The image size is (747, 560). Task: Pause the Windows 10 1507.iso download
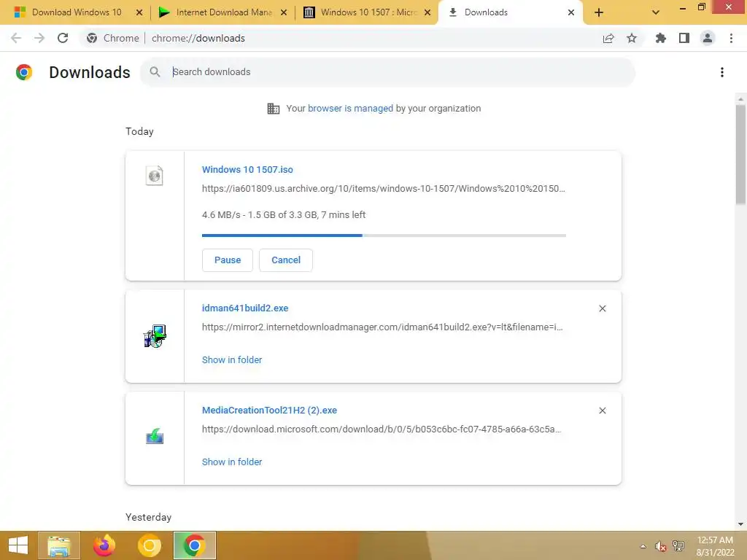[x=228, y=260]
